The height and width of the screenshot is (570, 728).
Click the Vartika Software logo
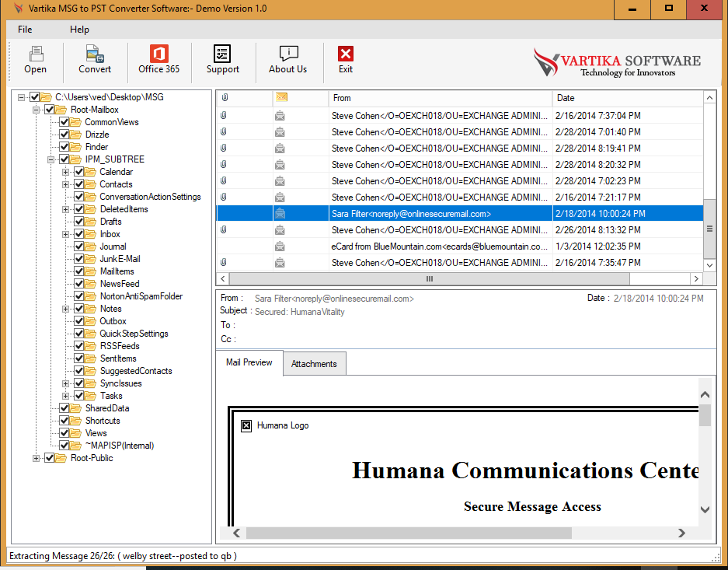tap(617, 62)
